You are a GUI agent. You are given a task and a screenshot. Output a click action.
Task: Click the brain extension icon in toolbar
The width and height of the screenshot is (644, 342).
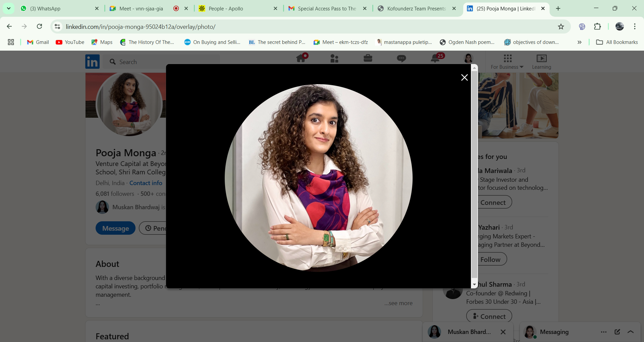tap(582, 26)
